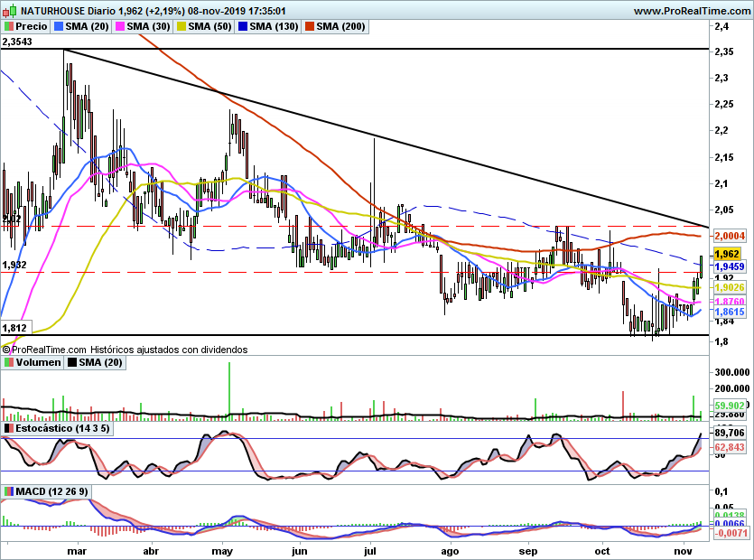Image resolution: width=754 pixels, height=560 pixels.
Task: Click the yellow 1,962 current price tag
Action: (x=727, y=254)
